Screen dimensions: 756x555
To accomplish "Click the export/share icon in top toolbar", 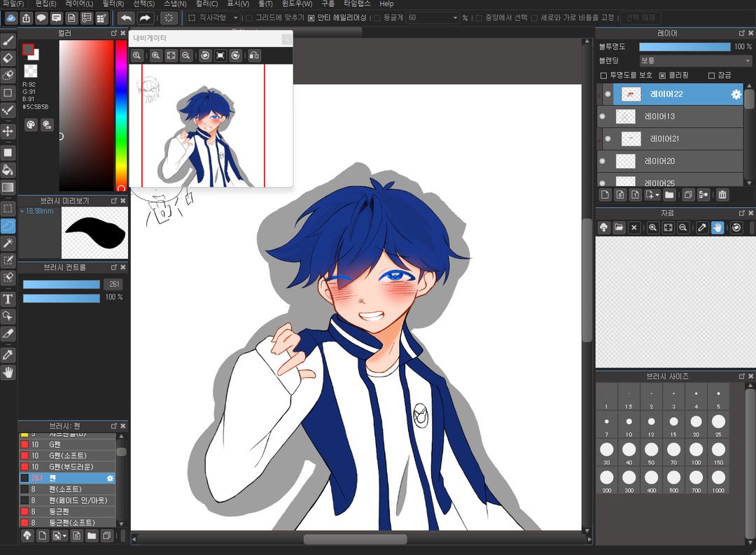I will pyautogui.click(x=26, y=18).
